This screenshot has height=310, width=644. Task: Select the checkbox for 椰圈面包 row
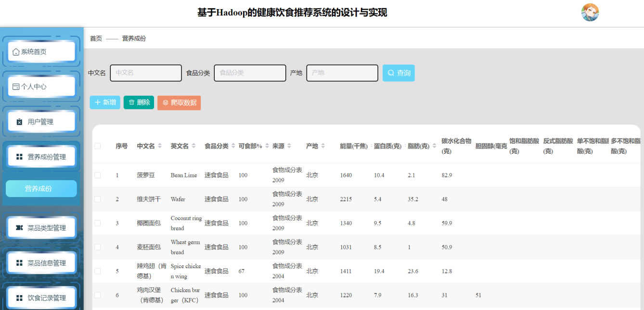98,223
